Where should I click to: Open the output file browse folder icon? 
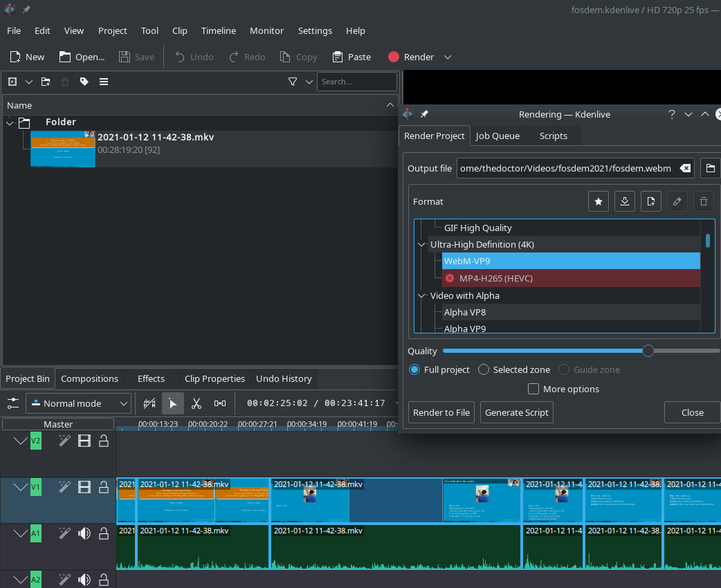[x=709, y=168]
